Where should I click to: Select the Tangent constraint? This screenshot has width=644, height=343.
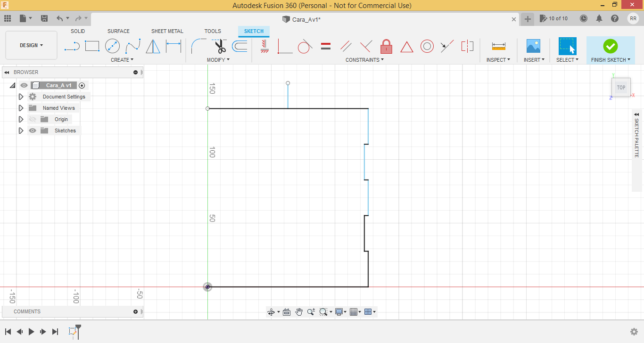pos(305,46)
